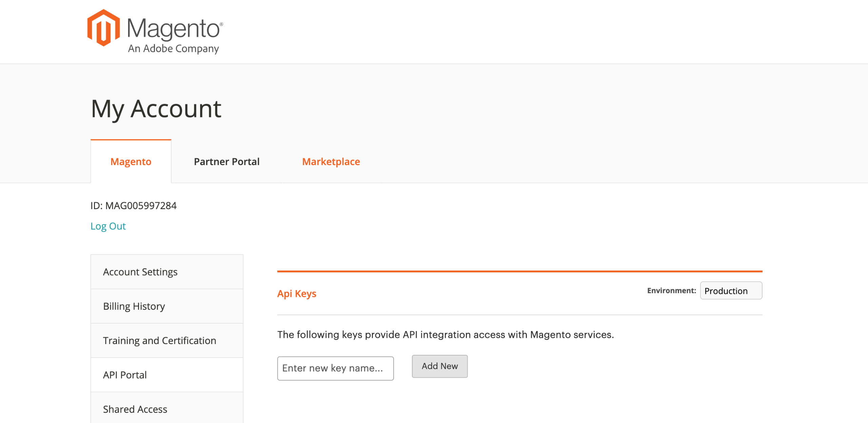The height and width of the screenshot is (423, 868).
Task: Click the API integration access description text
Action: coord(445,335)
